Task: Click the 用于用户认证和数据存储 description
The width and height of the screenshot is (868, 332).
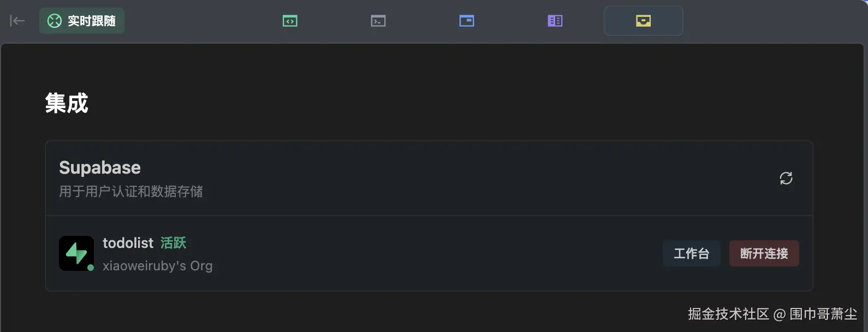Action: click(131, 192)
